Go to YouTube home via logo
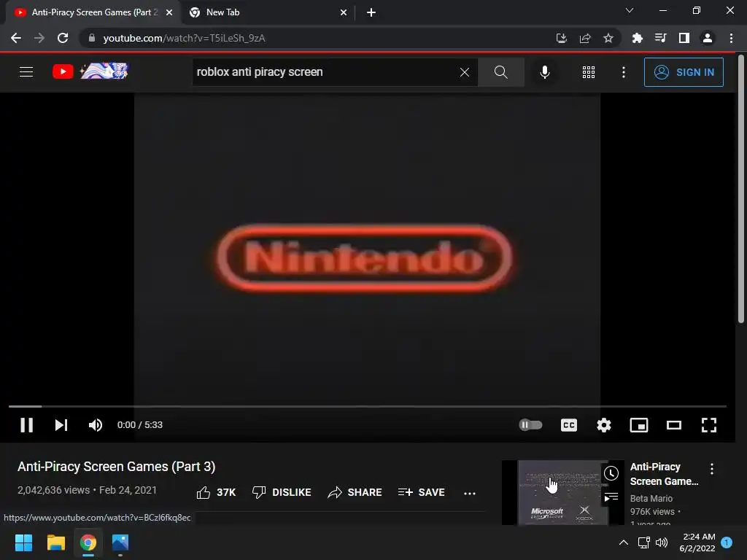Screen dimensions: 747x560 coord(90,71)
